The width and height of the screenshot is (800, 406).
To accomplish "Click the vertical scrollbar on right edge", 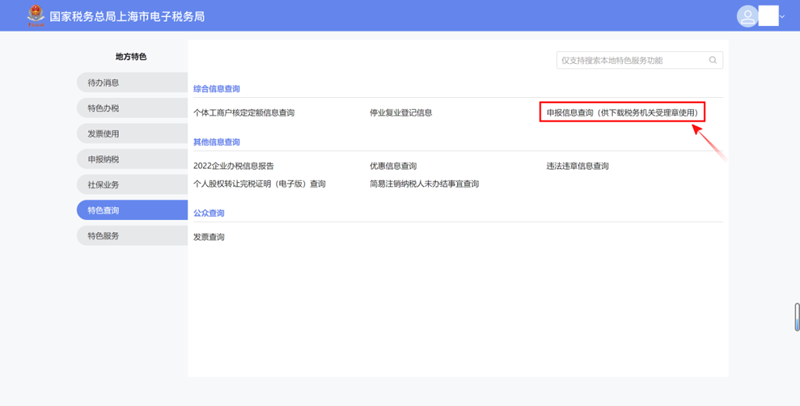I will 796,315.
